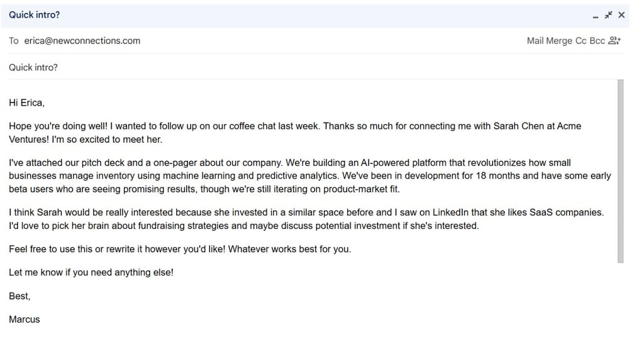Select recipient erica@newconnections.com in the To field
The height and width of the screenshot is (349, 644).
coord(82,41)
